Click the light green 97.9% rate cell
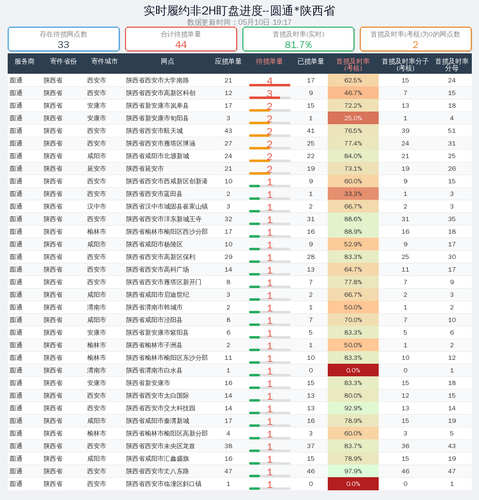Screen dimensions: 479x500 pyautogui.click(x=353, y=471)
